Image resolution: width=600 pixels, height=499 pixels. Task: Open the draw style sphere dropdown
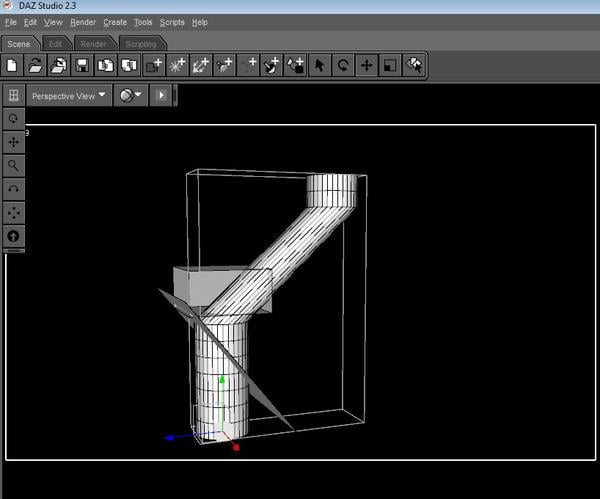coord(130,95)
